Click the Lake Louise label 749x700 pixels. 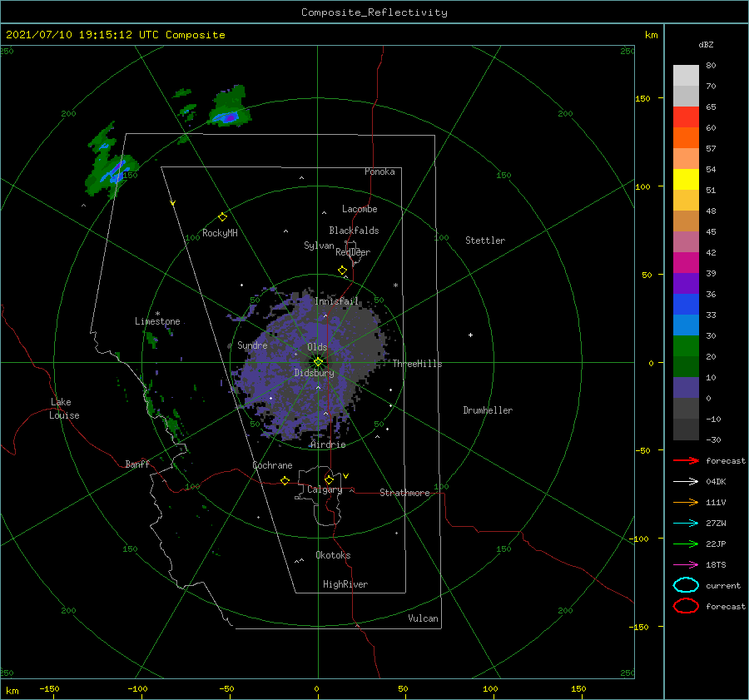pos(64,409)
